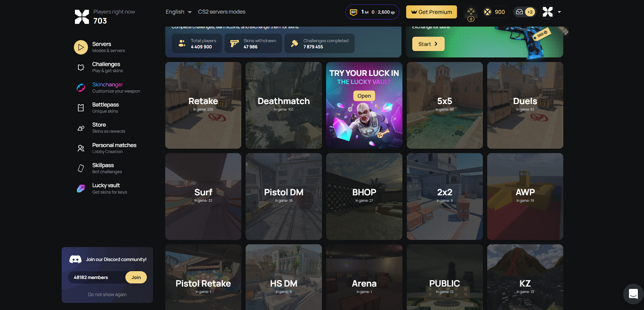Select the Surf mode card
This screenshot has width=644, height=310.
[x=203, y=197]
